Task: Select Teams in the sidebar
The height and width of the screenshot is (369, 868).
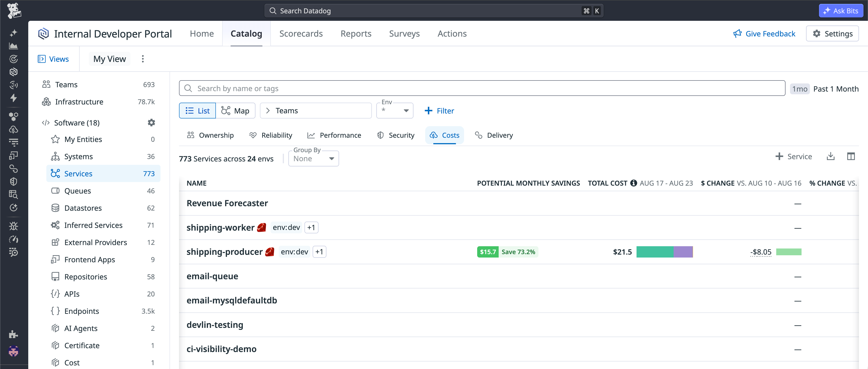Action: point(98,85)
